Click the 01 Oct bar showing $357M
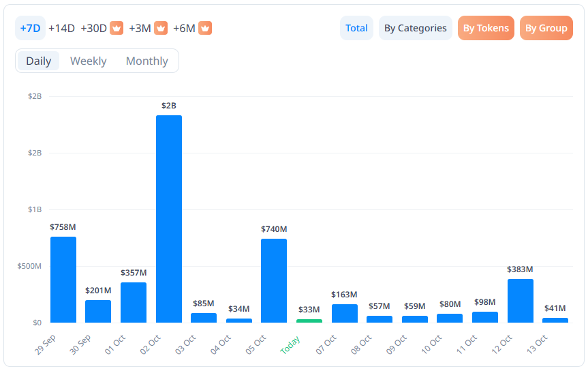588x369 pixels. click(x=134, y=302)
